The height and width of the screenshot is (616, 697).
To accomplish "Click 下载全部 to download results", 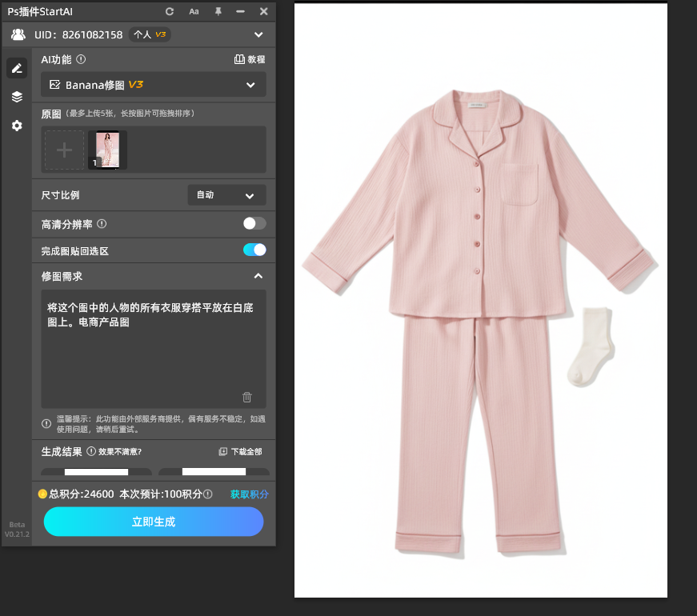I will coord(241,451).
